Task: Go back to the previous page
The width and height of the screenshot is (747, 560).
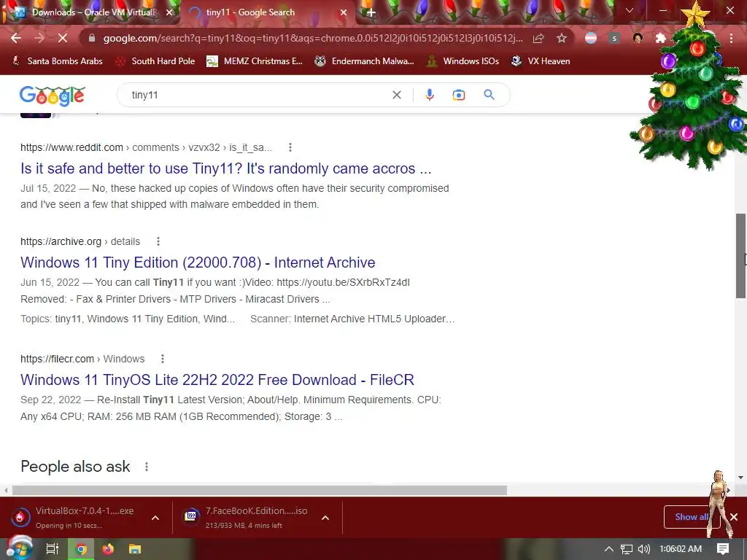Action: click(x=16, y=38)
